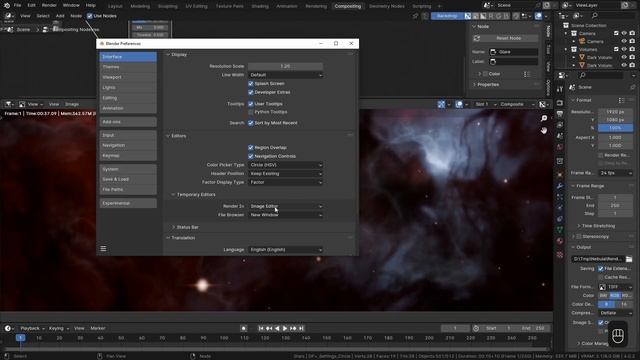The width and height of the screenshot is (640, 360).
Task: Toggle the Developer Extras checkbox
Action: pyautogui.click(x=251, y=92)
